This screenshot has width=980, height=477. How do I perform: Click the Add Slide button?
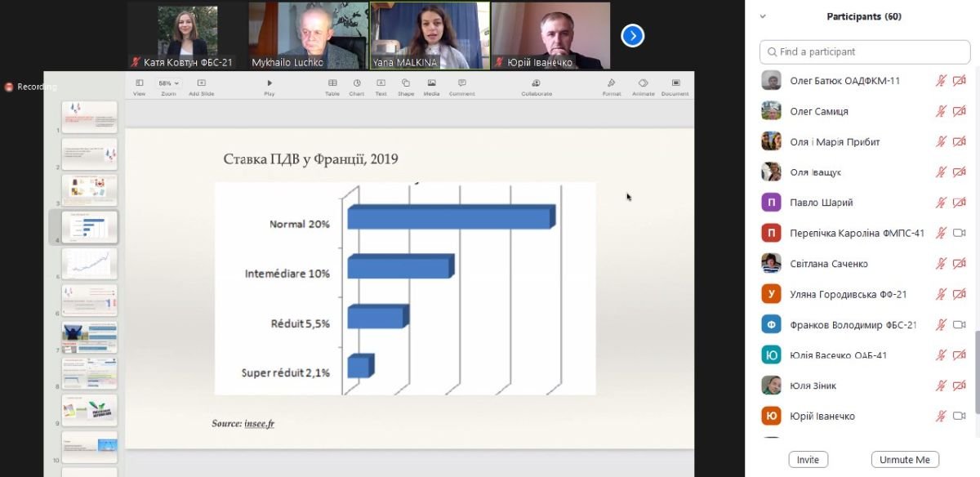point(201,87)
